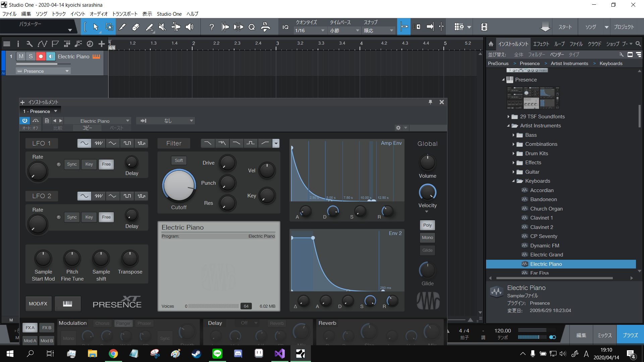
Task: Switch to エフェクト browser tab
Action: click(541, 44)
